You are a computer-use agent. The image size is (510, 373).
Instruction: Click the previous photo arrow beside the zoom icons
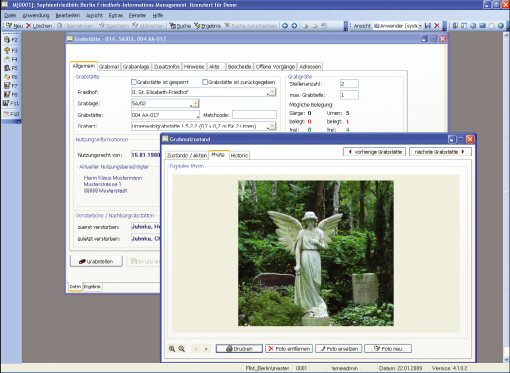tap(196, 349)
